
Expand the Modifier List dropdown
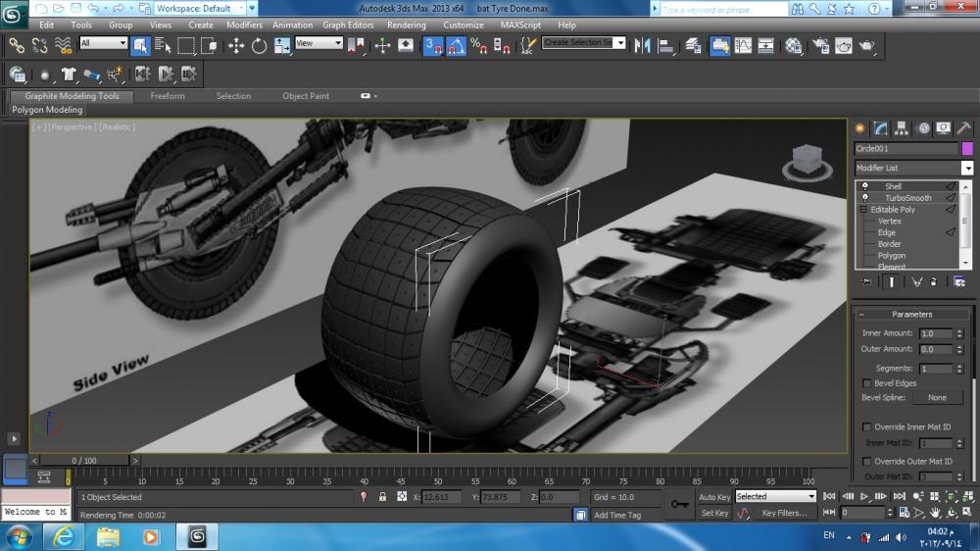point(966,169)
